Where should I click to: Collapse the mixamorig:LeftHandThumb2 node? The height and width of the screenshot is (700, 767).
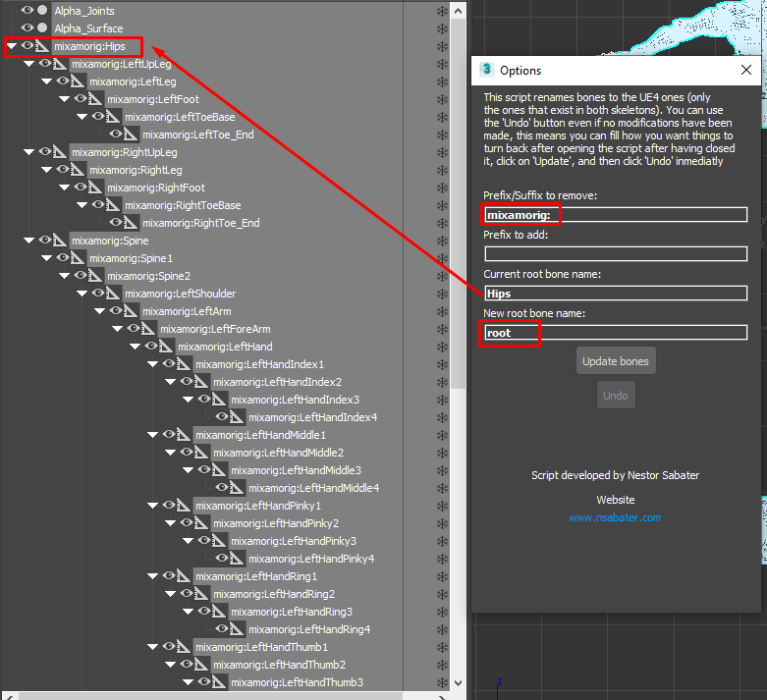click(x=170, y=665)
